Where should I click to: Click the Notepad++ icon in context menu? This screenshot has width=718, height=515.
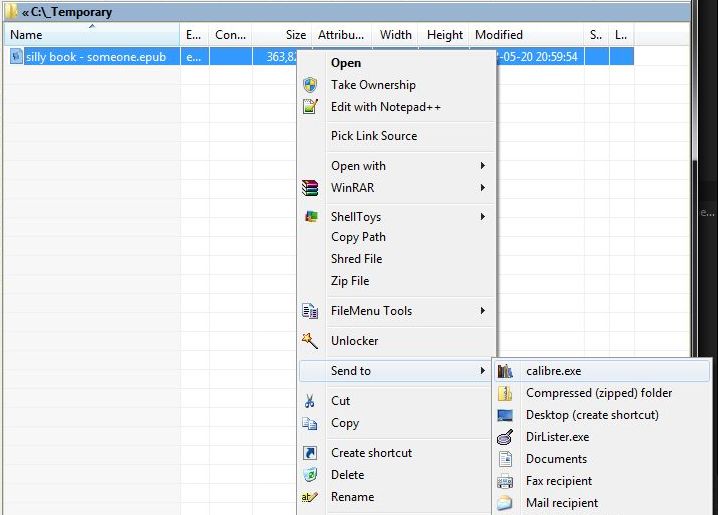tap(310, 107)
